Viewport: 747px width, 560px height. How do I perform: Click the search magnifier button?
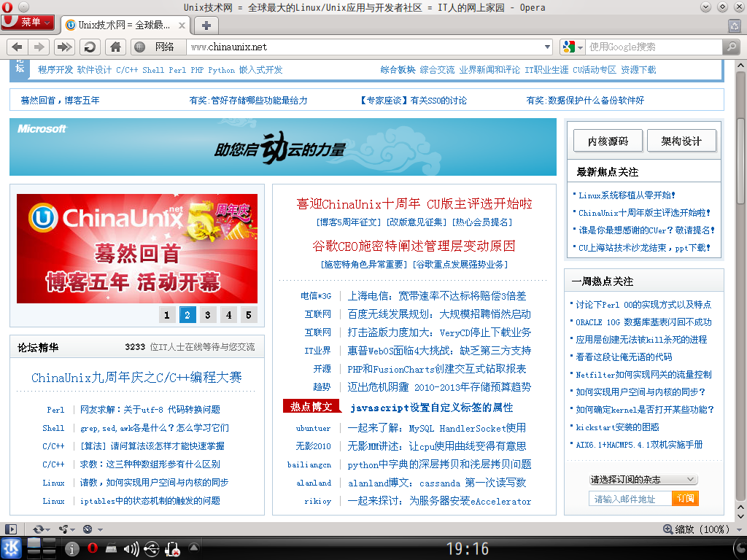click(731, 47)
